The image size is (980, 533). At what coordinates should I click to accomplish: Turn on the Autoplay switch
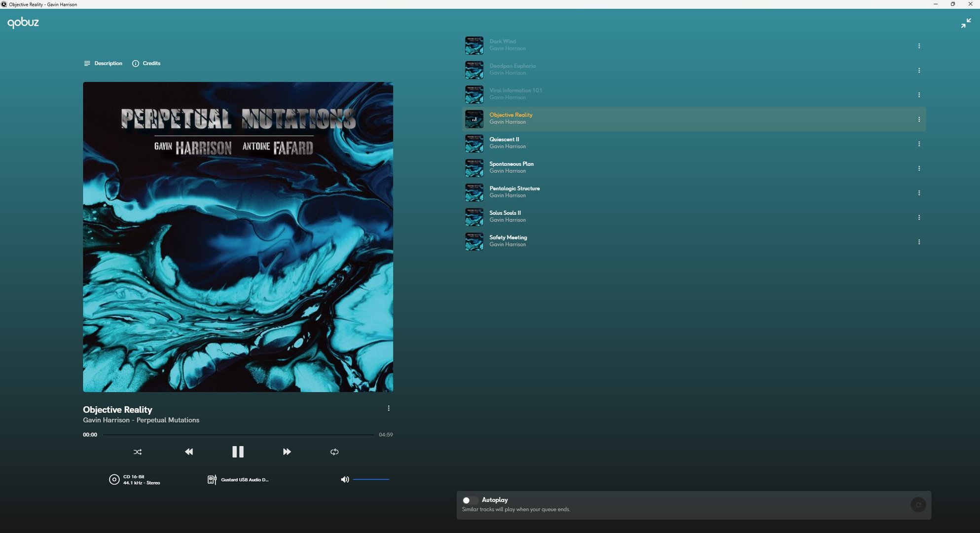(x=470, y=500)
